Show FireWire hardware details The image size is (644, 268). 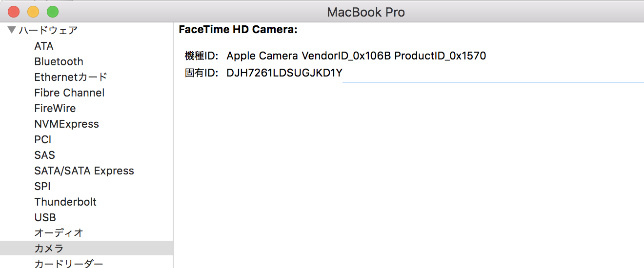55,109
